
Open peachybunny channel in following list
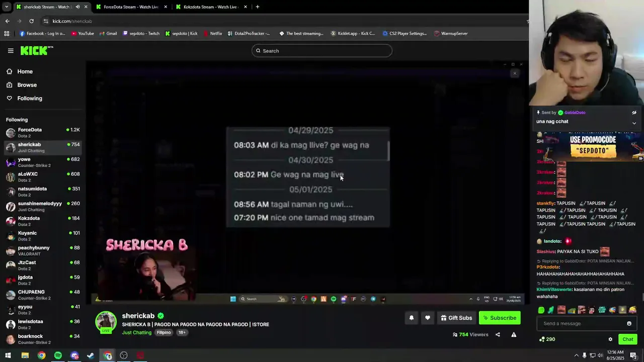[x=43, y=251]
